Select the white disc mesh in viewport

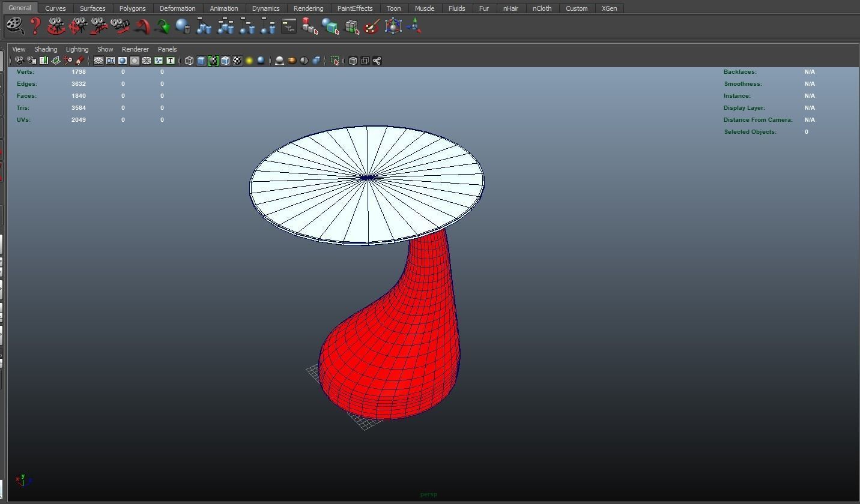(366, 184)
